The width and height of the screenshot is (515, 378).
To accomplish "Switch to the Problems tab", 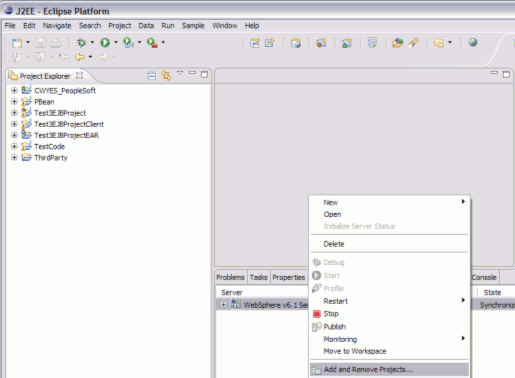I will (230, 277).
